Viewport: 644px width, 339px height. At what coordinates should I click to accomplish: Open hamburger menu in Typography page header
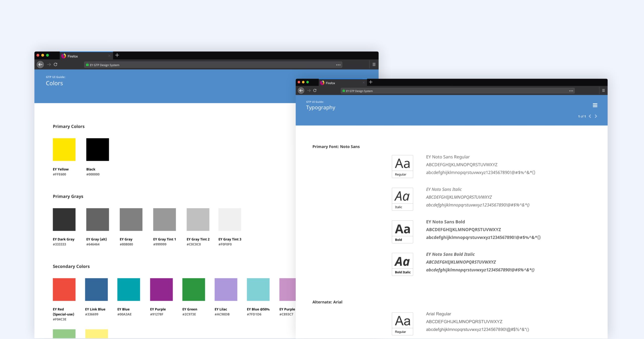[x=595, y=105]
